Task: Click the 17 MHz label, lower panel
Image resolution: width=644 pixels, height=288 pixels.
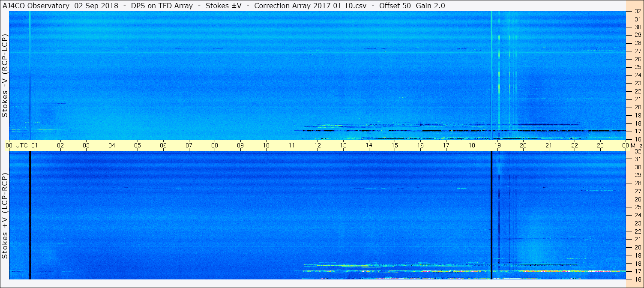Action: (638, 271)
